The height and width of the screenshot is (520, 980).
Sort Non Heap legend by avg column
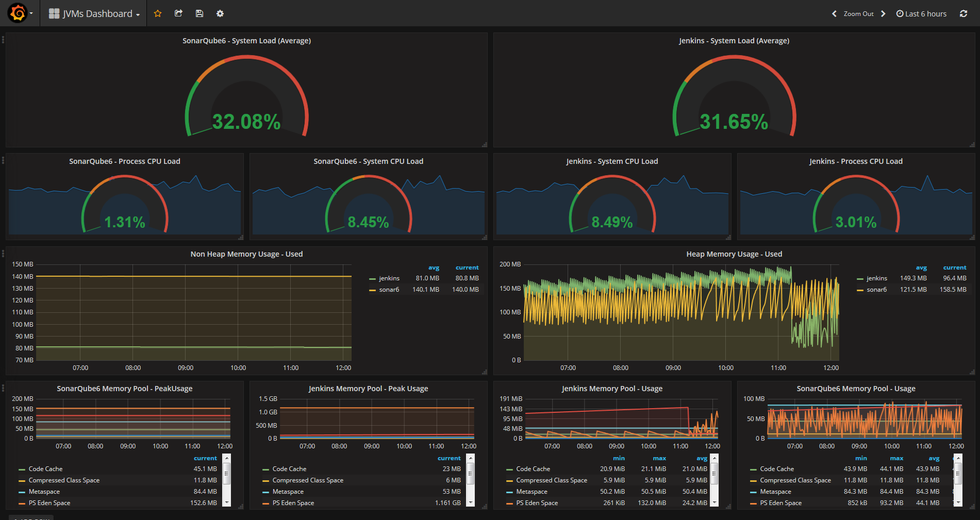434,267
